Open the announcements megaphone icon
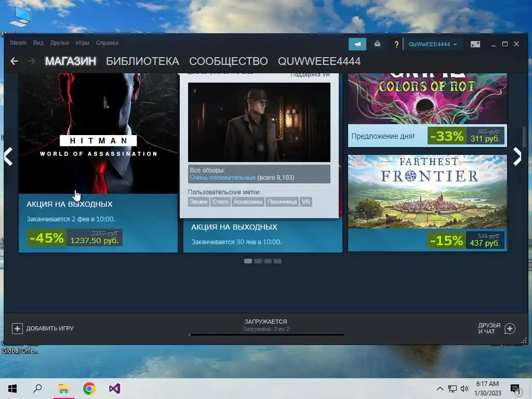This screenshot has height=399, width=532. click(357, 44)
